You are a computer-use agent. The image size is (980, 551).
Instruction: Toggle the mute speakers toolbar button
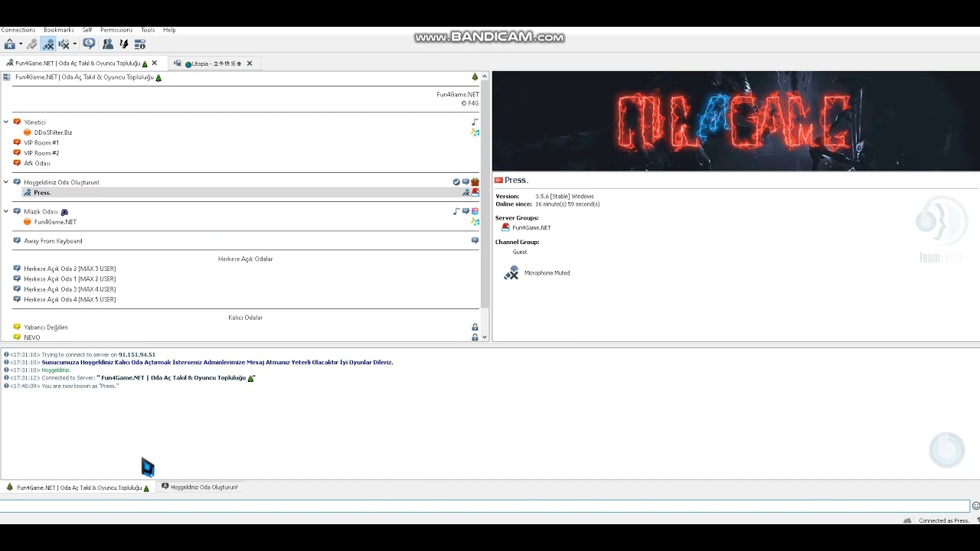pos(64,44)
